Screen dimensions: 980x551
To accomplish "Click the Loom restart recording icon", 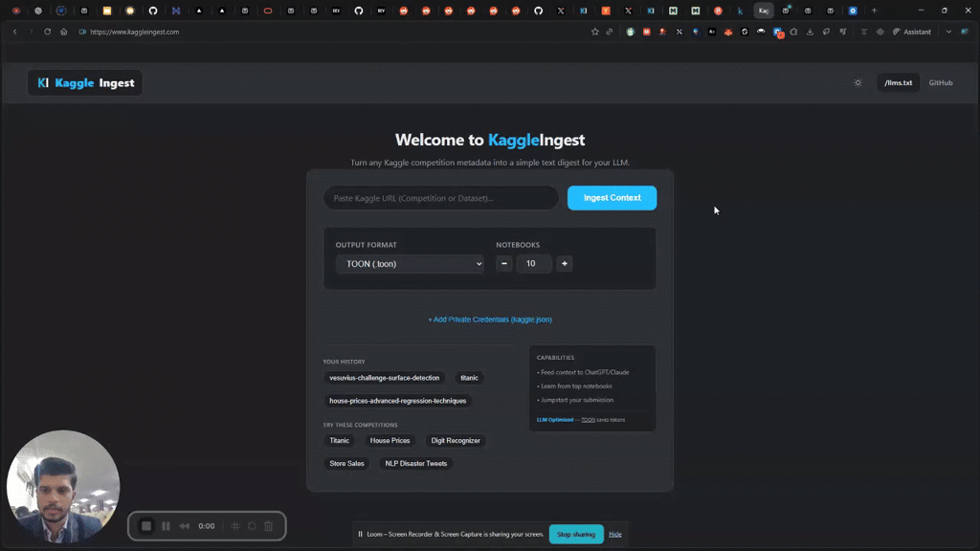I will (252, 526).
